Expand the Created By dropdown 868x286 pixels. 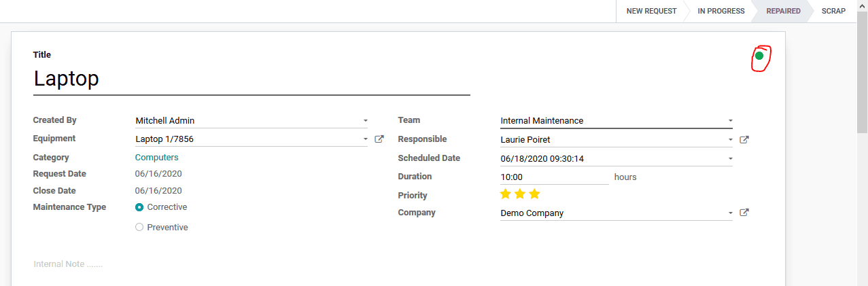click(x=365, y=121)
